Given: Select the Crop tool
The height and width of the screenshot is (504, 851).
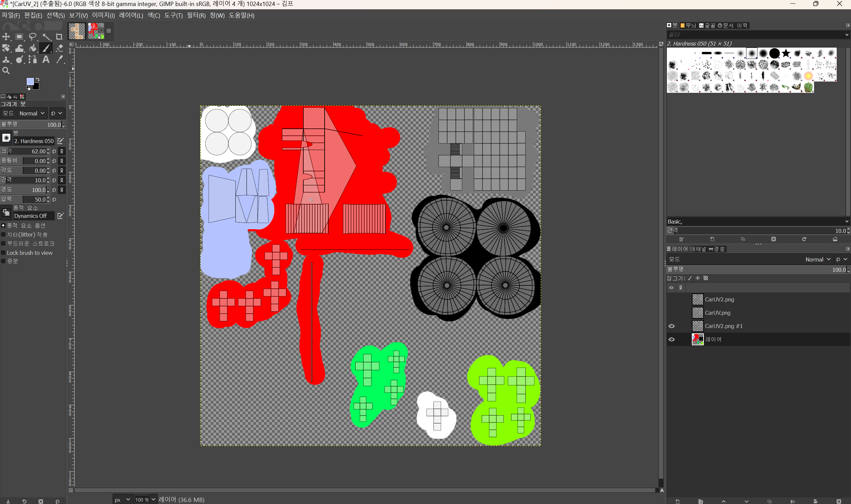Looking at the screenshot, I should point(59,37).
